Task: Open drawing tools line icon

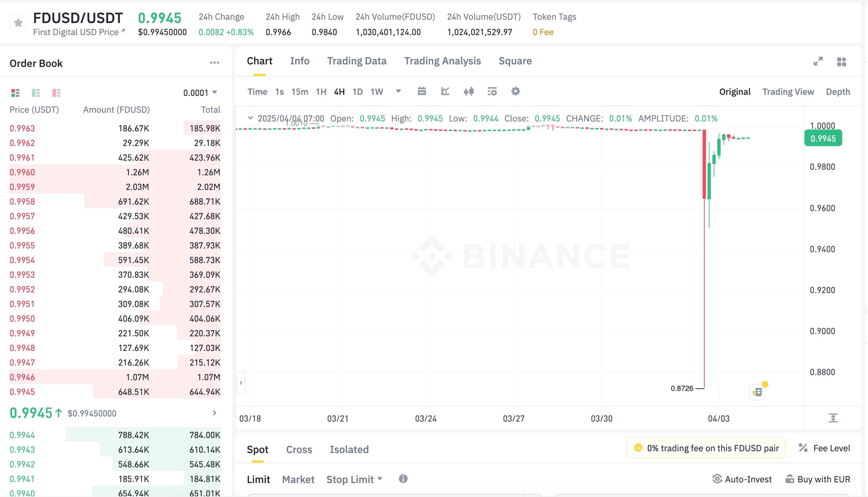Action: [445, 91]
